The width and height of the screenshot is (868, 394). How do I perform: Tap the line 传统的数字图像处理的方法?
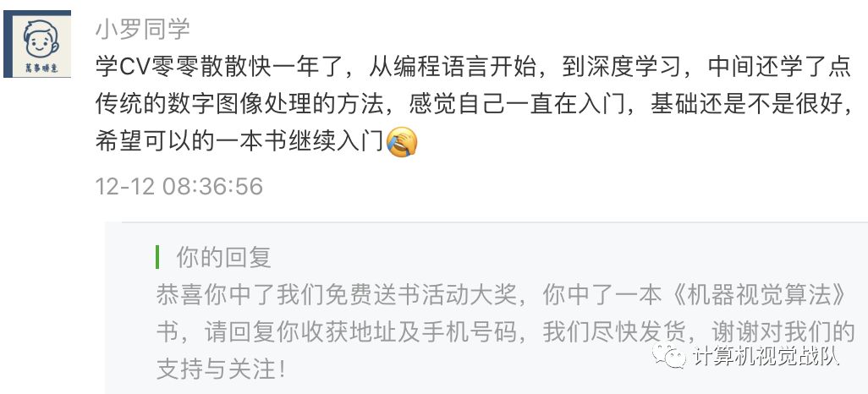click(473, 105)
